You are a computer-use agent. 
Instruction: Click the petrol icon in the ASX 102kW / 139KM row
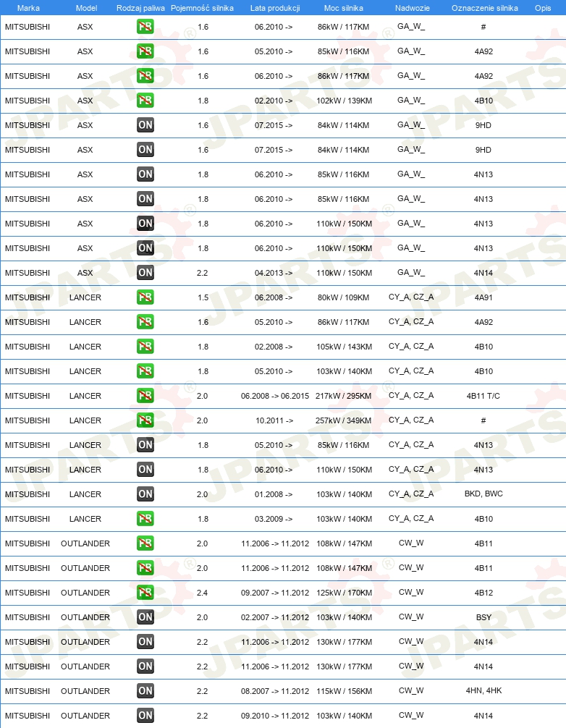click(145, 101)
